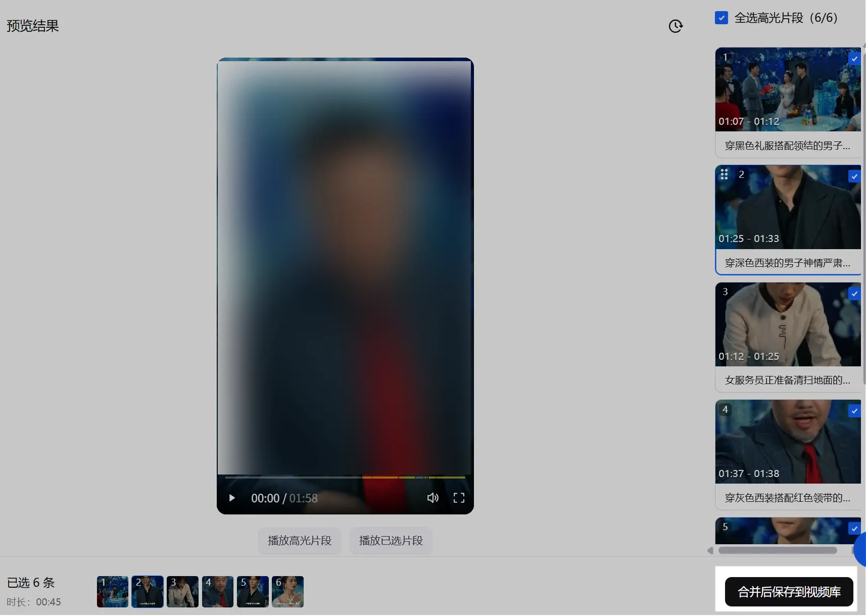Image resolution: width=866 pixels, height=616 pixels.
Task: Toggle the select-all highlight clips checkbox
Action: 721,18
